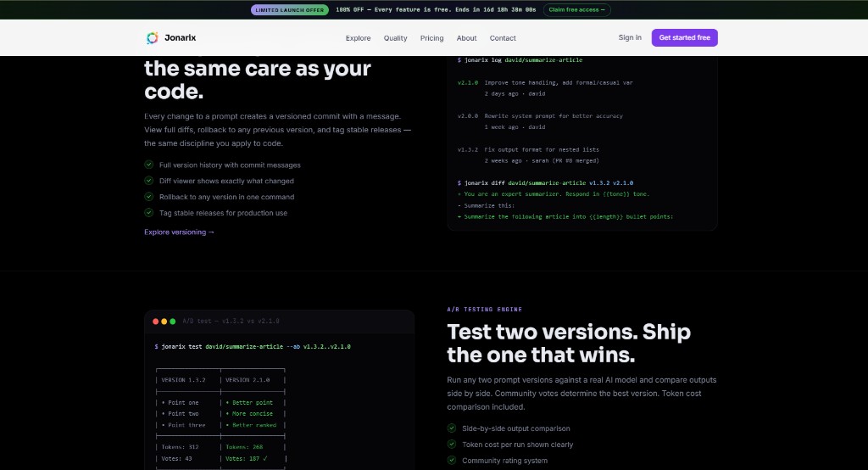
Task: Click the 'Test two versions' heading
Action: point(569,343)
